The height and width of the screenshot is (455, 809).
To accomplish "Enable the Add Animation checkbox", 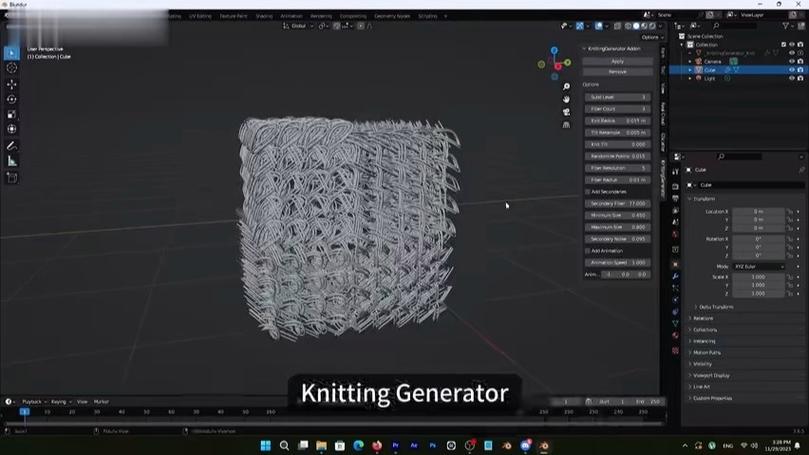I will [587, 251].
